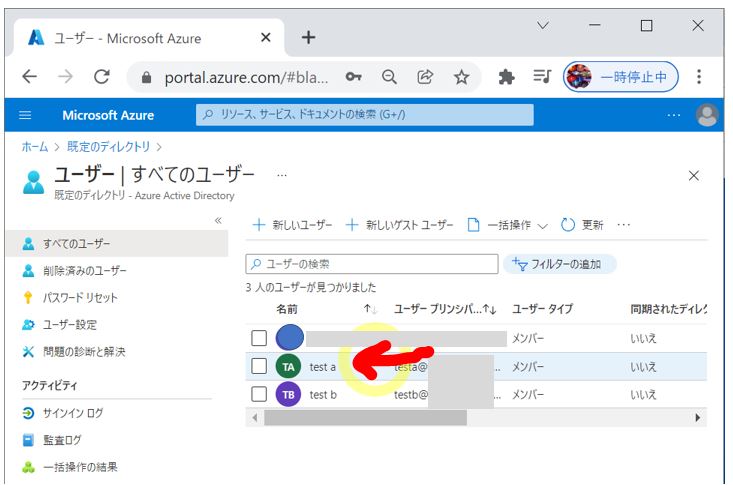Expand the 一括操作 dropdown
The image size is (733, 485).
tap(508, 225)
